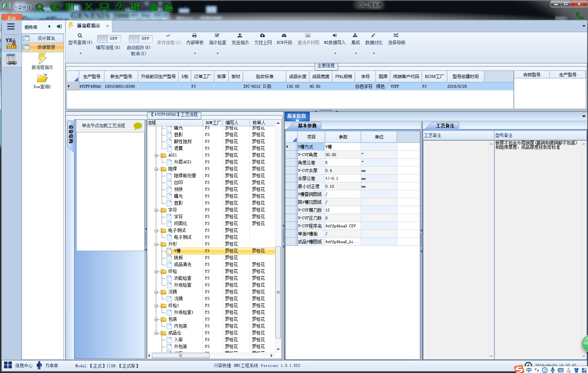Click the green table grid icon in title bar
588x373 pixels.
[70, 7]
